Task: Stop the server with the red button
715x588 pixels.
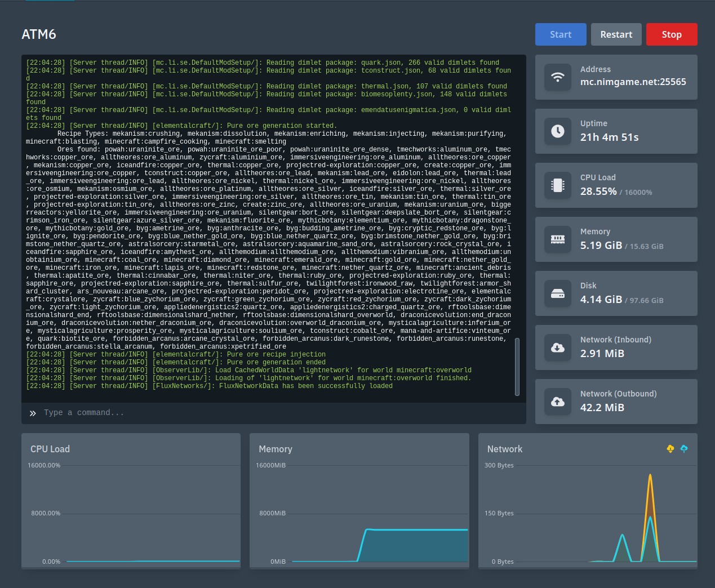Action: tap(671, 34)
